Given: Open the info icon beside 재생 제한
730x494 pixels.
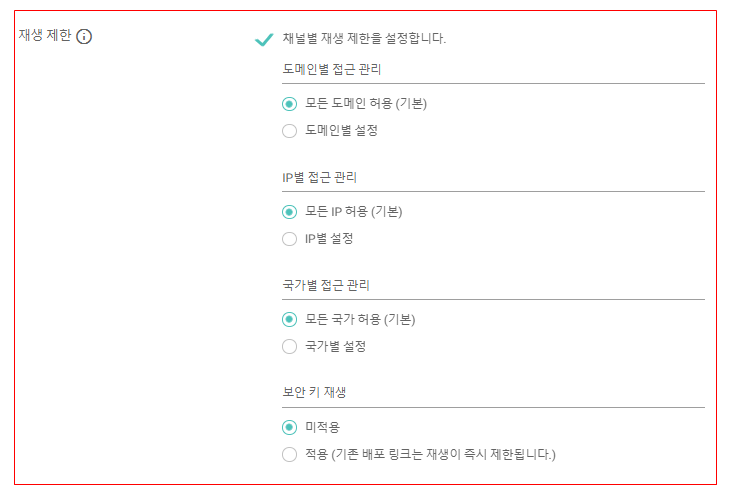Looking at the screenshot, I should (x=84, y=36).
